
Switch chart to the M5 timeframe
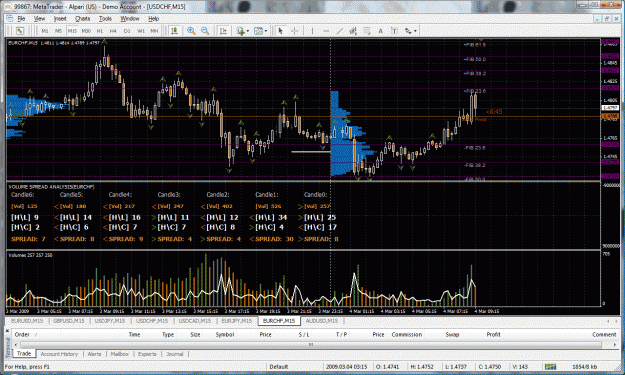[x=58, y=31]
